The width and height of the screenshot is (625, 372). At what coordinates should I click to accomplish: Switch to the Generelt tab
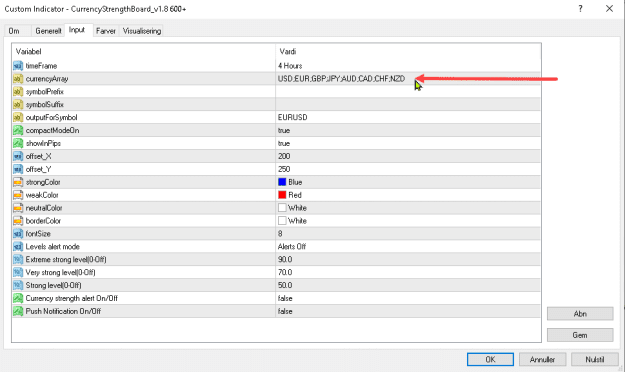click(x=48, y=31)
